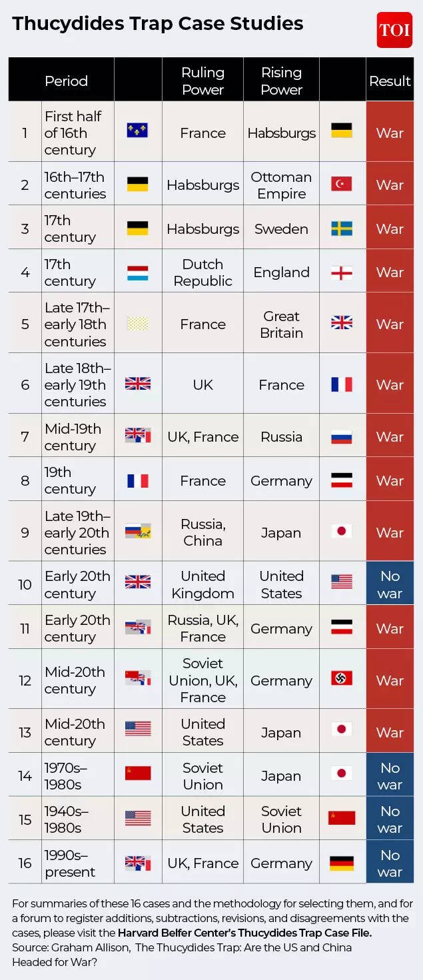Screen dimensions: 423x980
Task: Click the England St George's cross flag
Action: pyautogui.click(x=342, y=272)
